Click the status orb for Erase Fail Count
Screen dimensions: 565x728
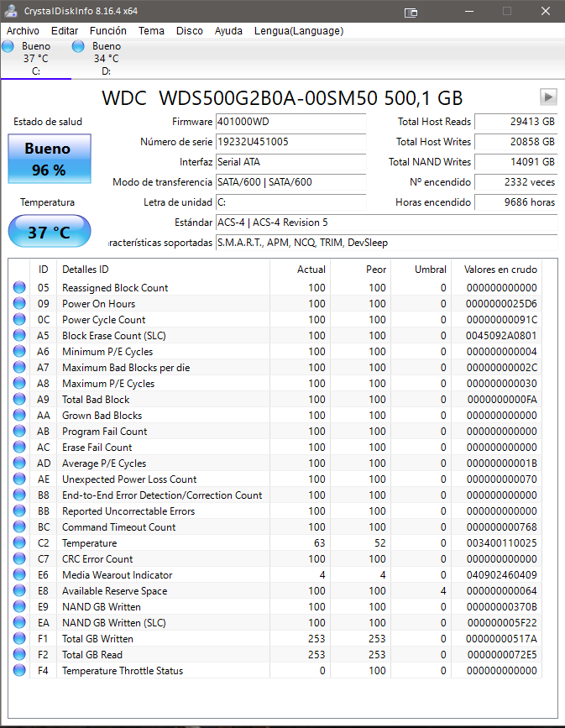[19, 447]
